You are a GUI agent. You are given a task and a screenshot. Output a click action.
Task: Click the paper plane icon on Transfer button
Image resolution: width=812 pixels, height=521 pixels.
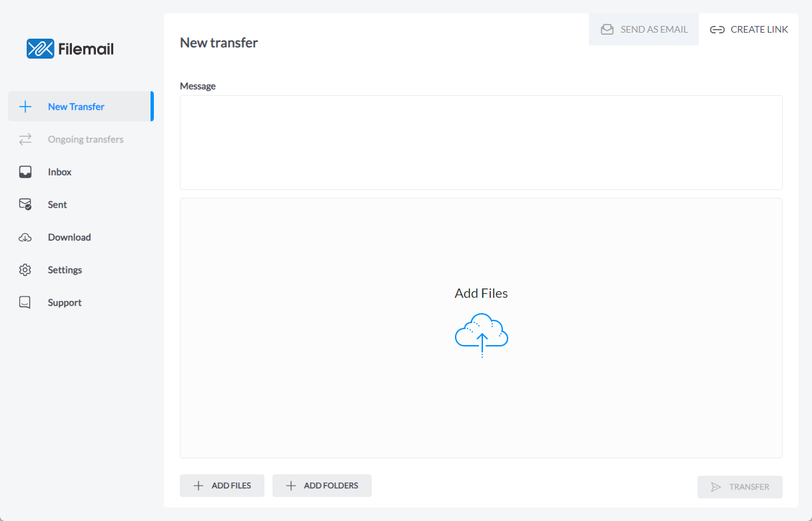716,487
